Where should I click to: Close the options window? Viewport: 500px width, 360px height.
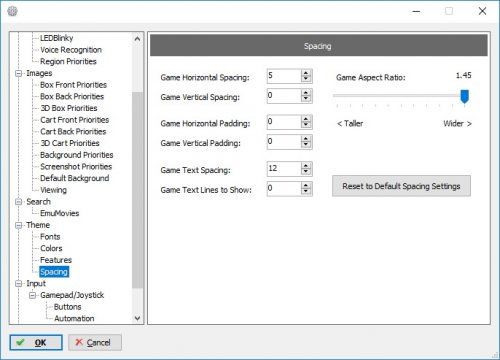482,11
